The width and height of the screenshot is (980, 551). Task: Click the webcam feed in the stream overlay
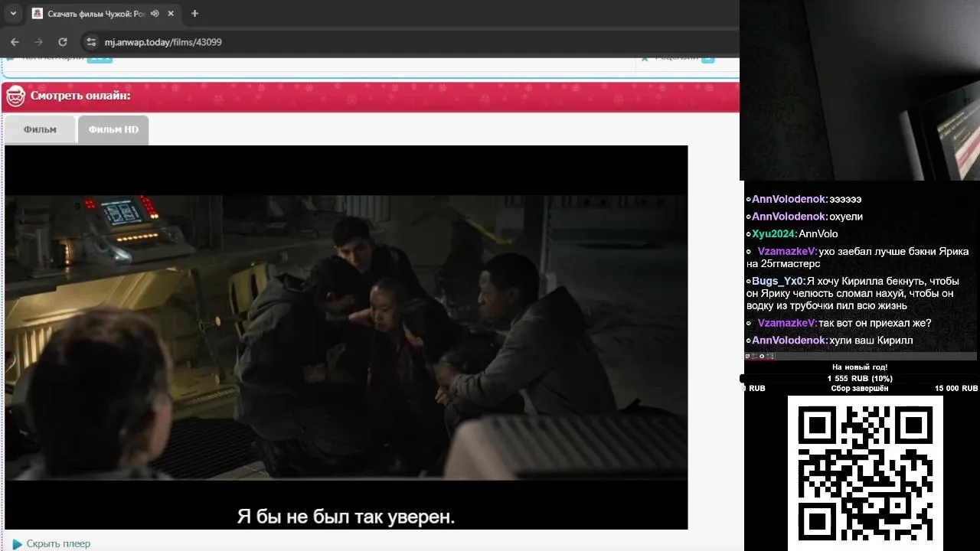pos(860,90)
